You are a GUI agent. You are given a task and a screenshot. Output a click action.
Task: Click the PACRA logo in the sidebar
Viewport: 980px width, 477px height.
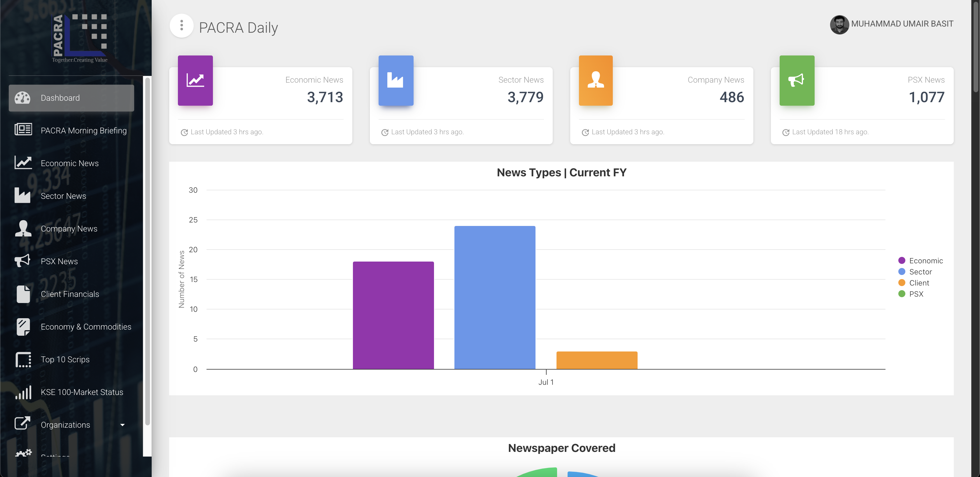tap(80, 38)
